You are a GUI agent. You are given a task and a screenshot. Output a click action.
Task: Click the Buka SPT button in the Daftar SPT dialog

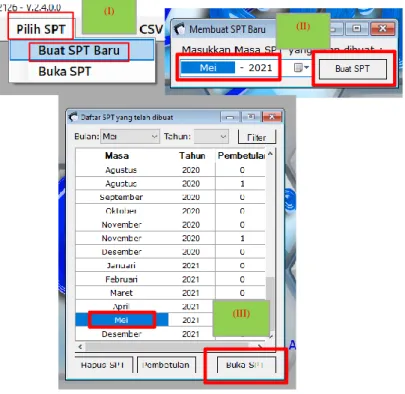pos(246,365)
